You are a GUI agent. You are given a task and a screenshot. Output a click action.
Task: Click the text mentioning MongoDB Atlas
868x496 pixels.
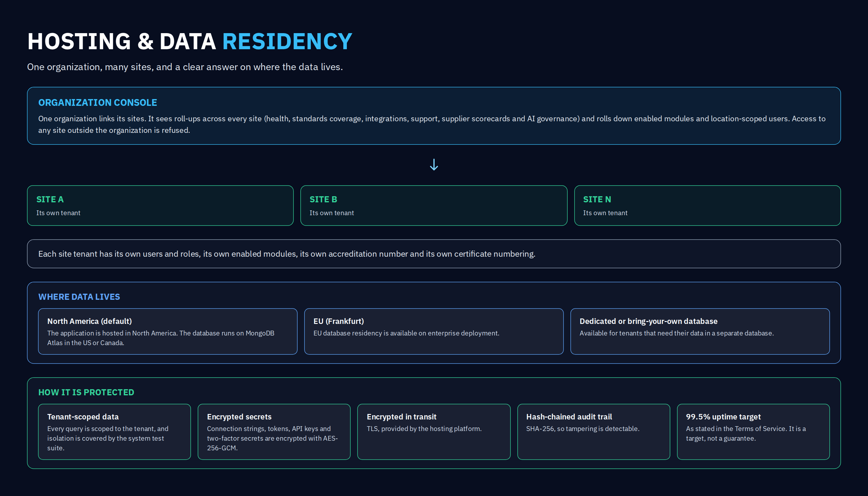pos(161,338)
